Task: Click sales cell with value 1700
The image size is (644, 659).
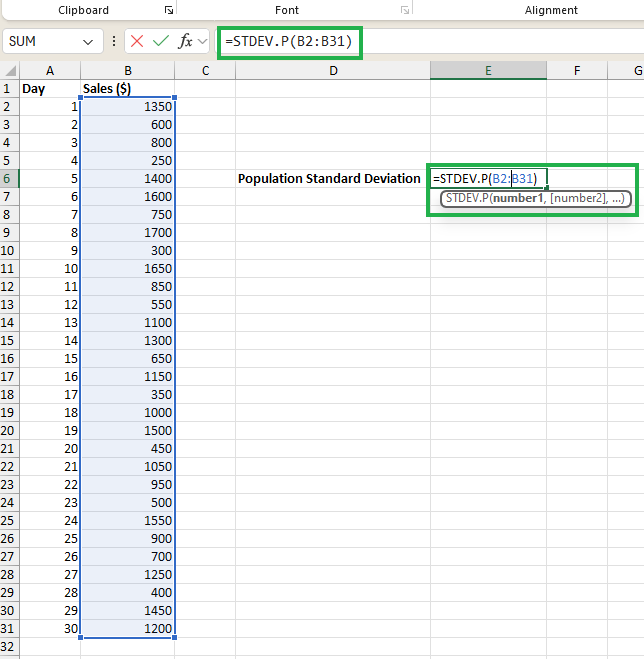Action: (x=128, y=233)
